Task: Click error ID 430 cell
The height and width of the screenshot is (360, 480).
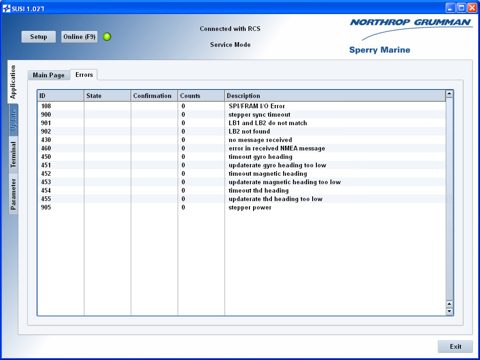Action: 60,140
